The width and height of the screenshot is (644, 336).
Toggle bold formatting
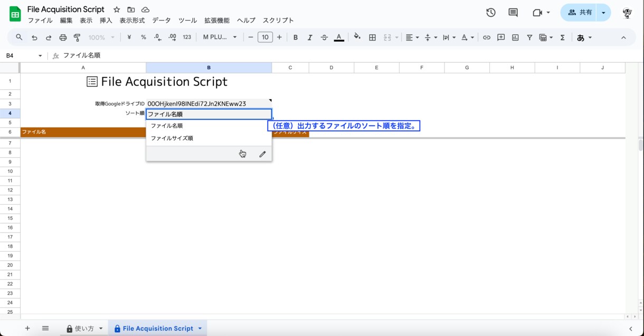click(296, 37)
